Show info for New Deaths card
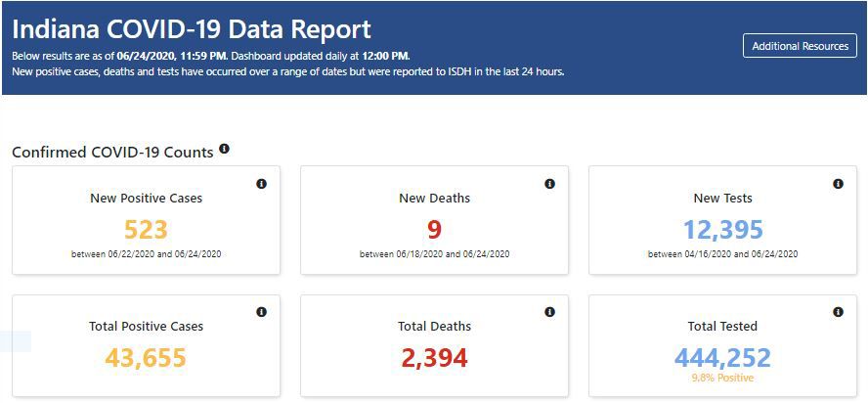868x403 pixels. [x=549, y=184]
